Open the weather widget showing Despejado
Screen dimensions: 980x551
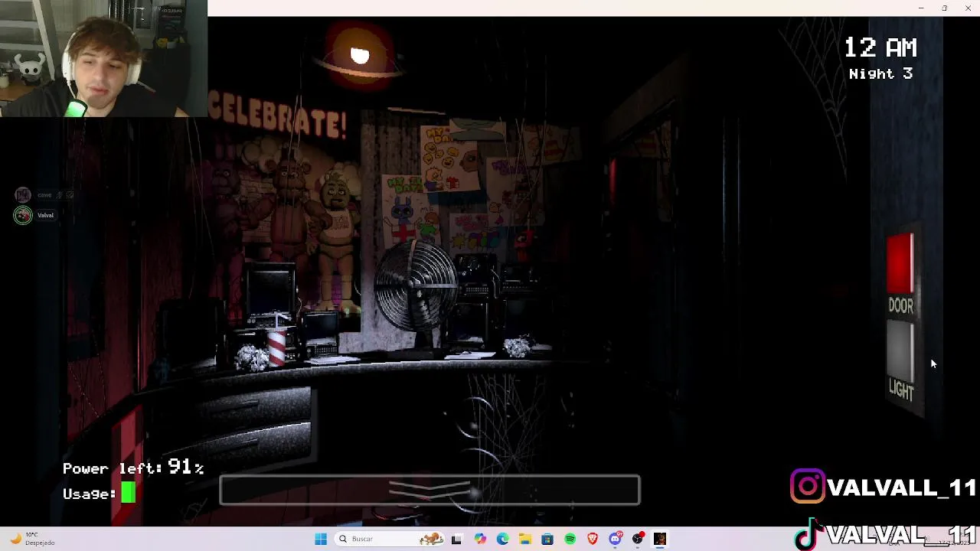(x=31, y=539)
